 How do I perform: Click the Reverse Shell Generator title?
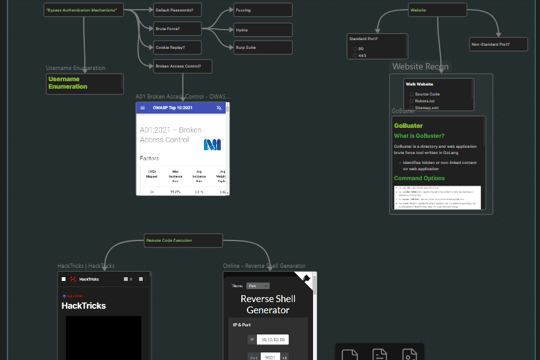pyautogui.click(x=268, y=304)
